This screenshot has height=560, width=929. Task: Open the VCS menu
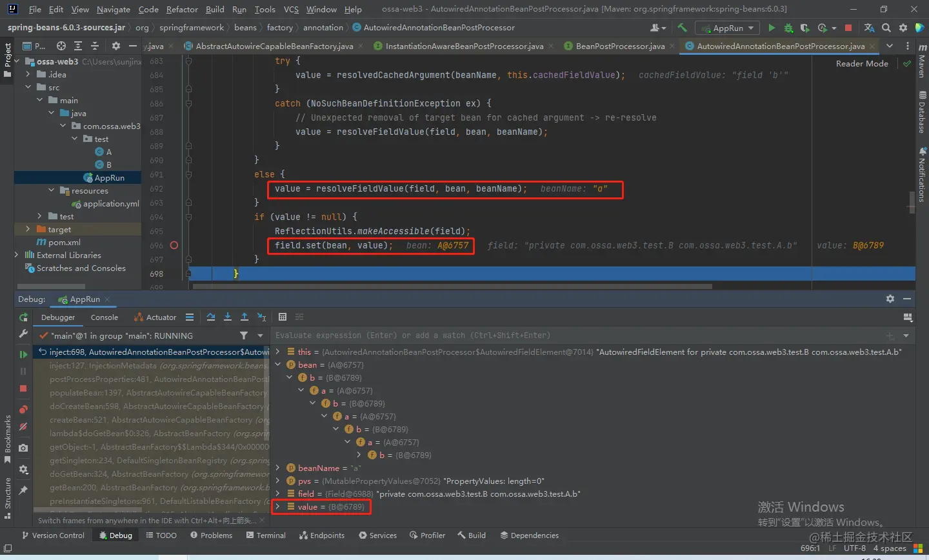tap(291, 9)
